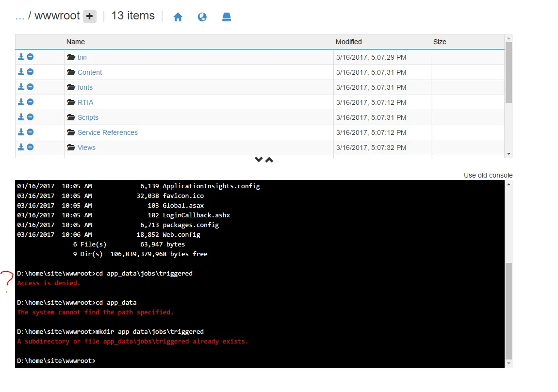Download the Scripts folder
The height and width of the screenshot is (392, 558).
(21, 117)
